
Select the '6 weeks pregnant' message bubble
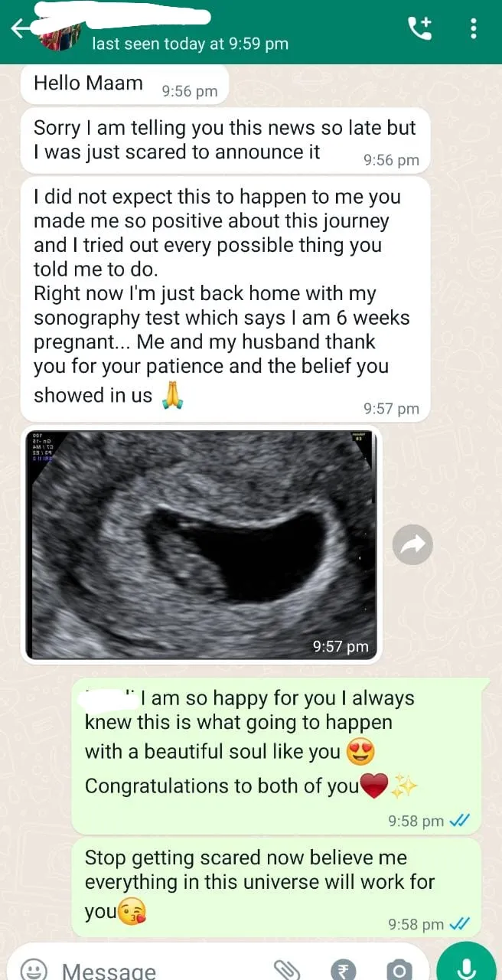coord(225,298)
